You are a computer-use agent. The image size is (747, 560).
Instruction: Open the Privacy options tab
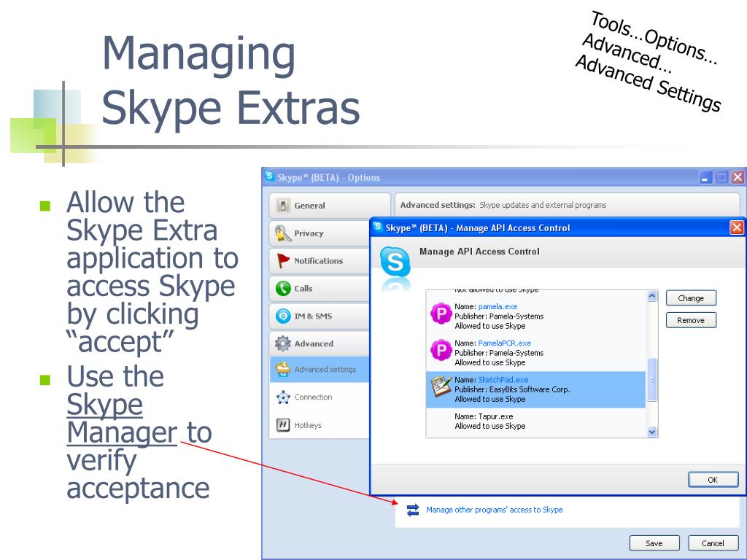click(320, 233)
